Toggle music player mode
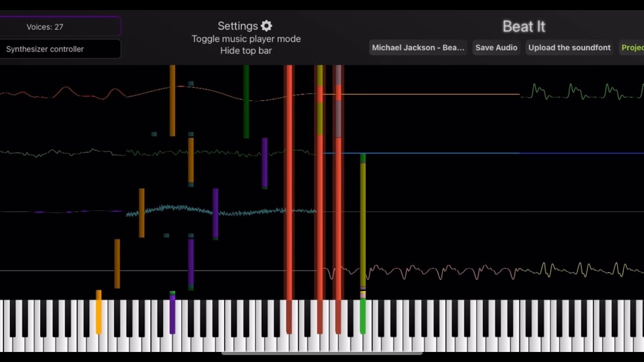The height and width of the screenshot is (362, 644). pyautogui.click(x=246, y=39)
